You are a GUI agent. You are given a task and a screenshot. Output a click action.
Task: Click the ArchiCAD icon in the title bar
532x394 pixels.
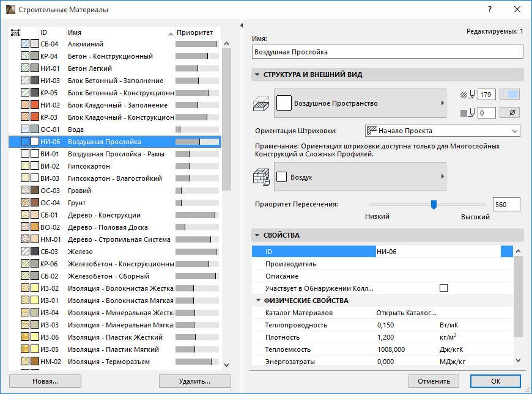point(10,10)
